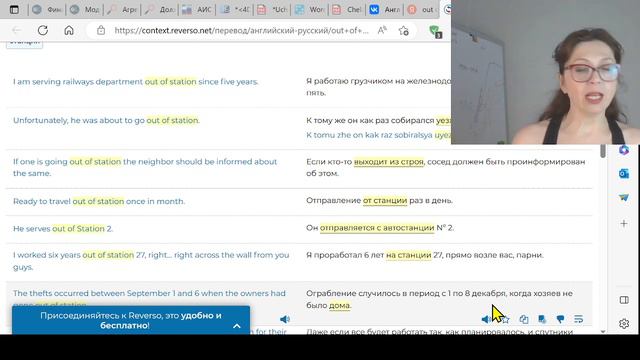Click translation 'Я работаю грузчиком'
640x360 pixels.
click(378, 87)
